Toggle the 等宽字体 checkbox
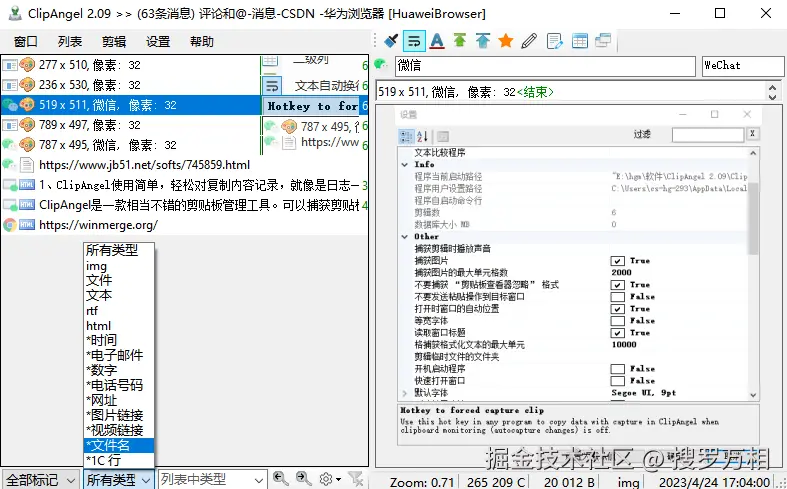 (x=617, y=321)
